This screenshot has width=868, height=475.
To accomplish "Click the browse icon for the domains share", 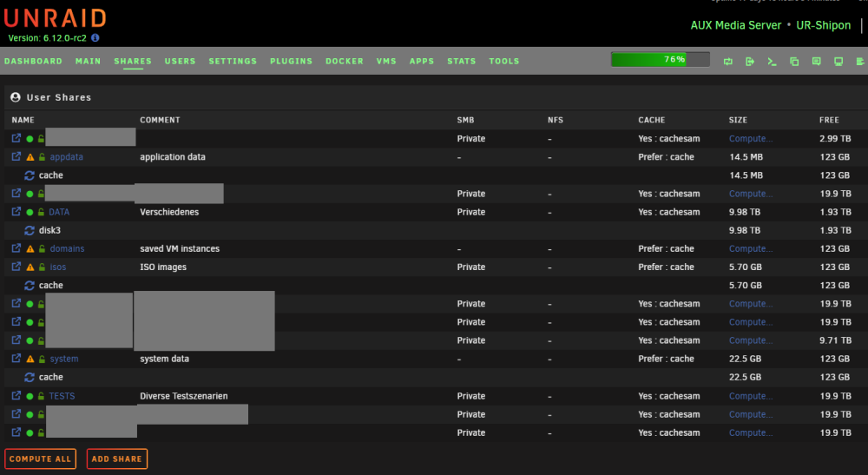I will tap(16, 248).
